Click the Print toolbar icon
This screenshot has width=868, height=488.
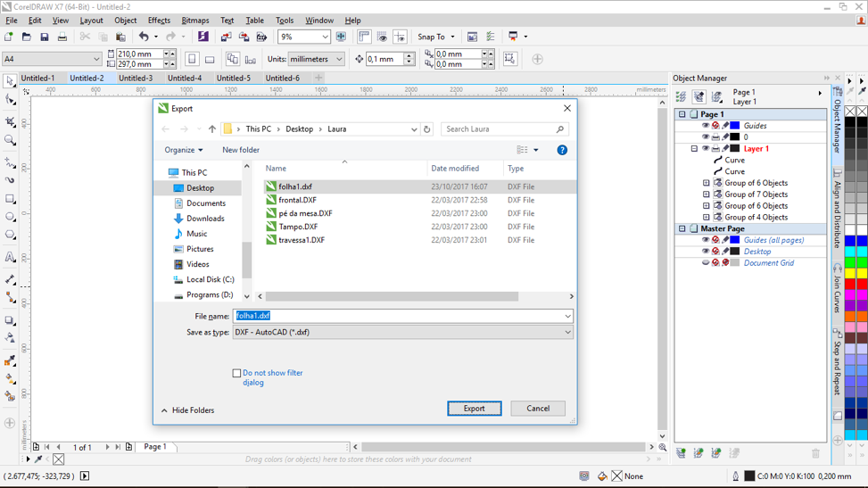click(x=62, y=37)
